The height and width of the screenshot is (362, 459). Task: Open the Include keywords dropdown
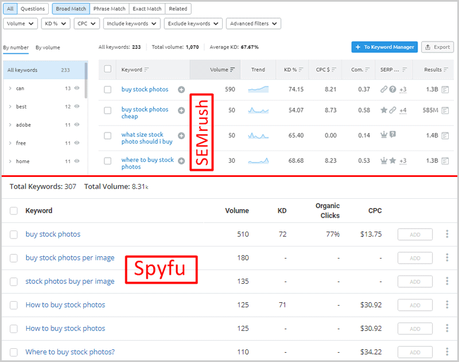pos(132,24)
